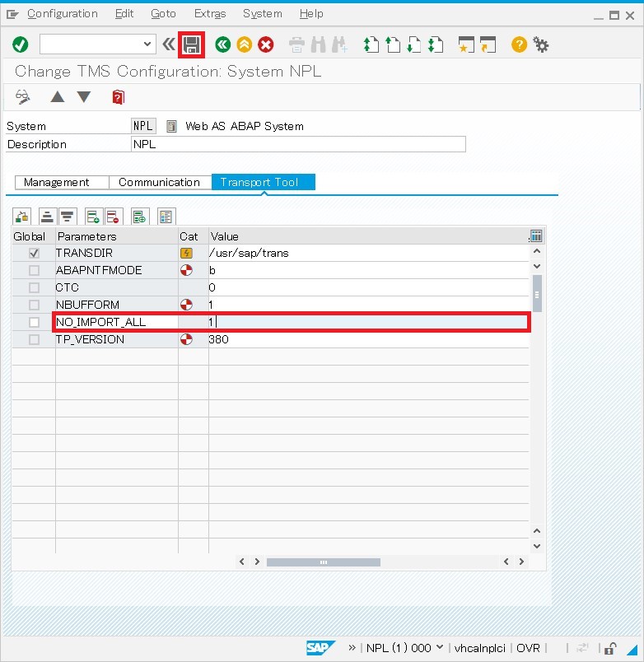Screen dimensions: 644x662
Task: Click the table column settings icon
Action: tap(536, 235)
